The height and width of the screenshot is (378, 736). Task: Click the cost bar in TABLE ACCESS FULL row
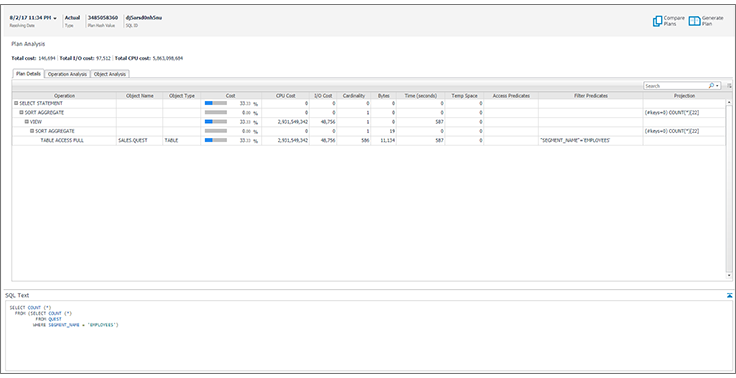(216, 140)
